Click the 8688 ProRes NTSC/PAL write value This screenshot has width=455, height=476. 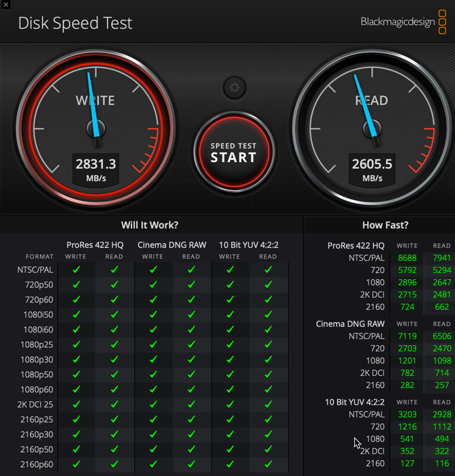coord(407,258)
